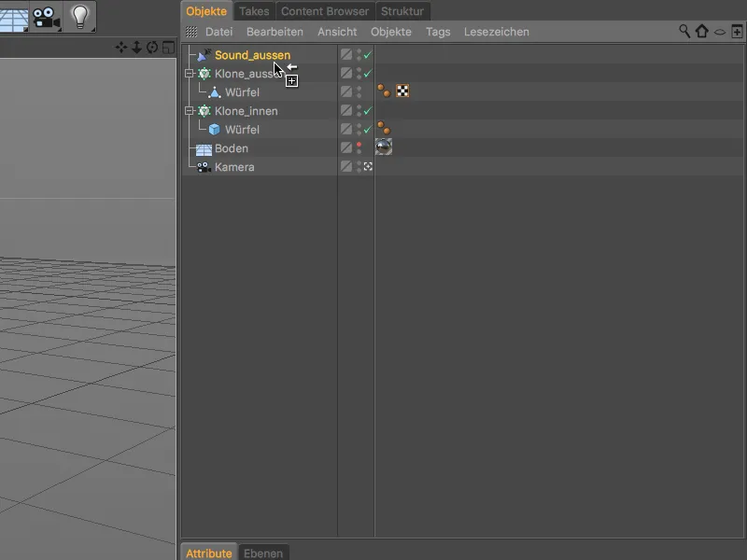Open the light bulb object tool
Viewport: 747px width, 560px height.
click(x=79, y=17)
